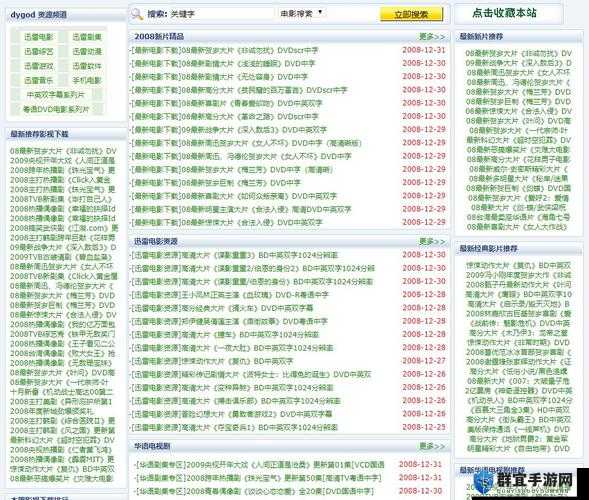This screenshot has width=589, height=500.
Task: Open 高清大片《一夜大肚》 BD entry
Action: [232, 348]
